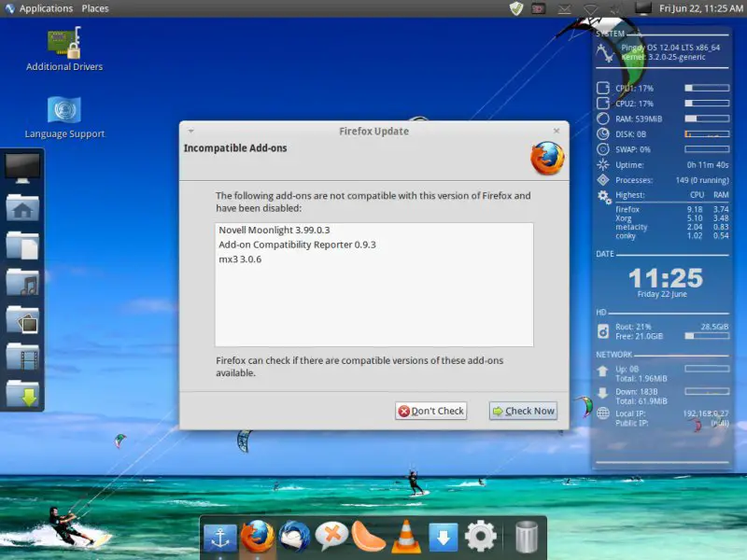Viewport: 747px width, 560px height.
Task: Open the Music folder in the left dock
Action: coord(21,283)
